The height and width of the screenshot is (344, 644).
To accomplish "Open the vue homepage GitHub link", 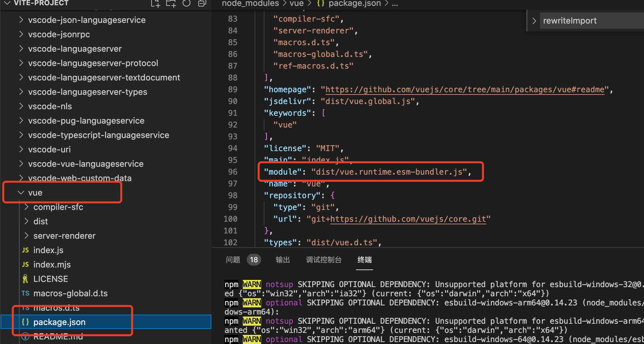I will pyautogui.click(x=465, y=90).
